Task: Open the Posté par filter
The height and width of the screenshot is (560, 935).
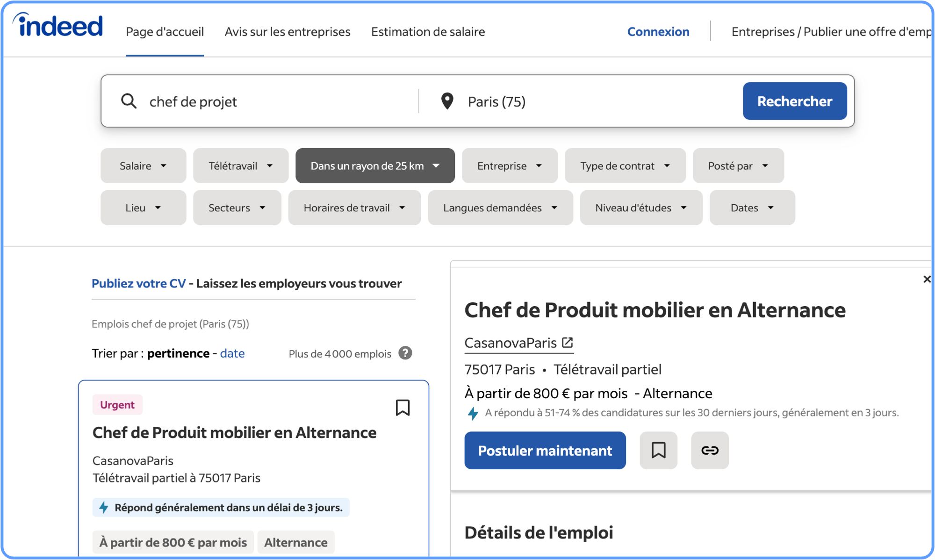Action: pyautogui.click(x=738, y=165)
